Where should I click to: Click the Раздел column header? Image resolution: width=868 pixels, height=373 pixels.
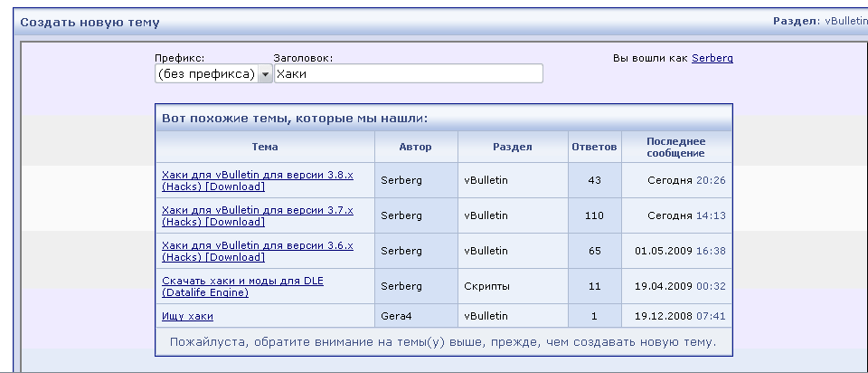513,147
